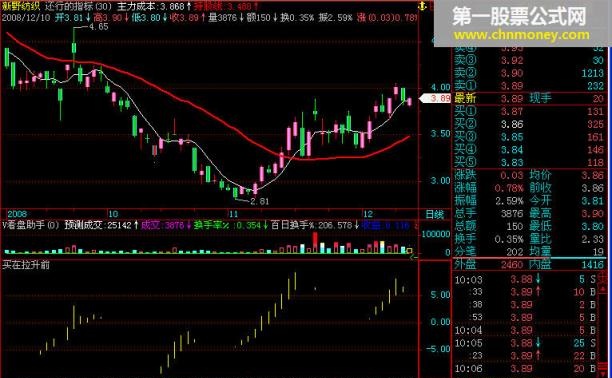Click the 最高 value 3.90
The width and height of the screenshot is (612, 378).
point(592,214)
